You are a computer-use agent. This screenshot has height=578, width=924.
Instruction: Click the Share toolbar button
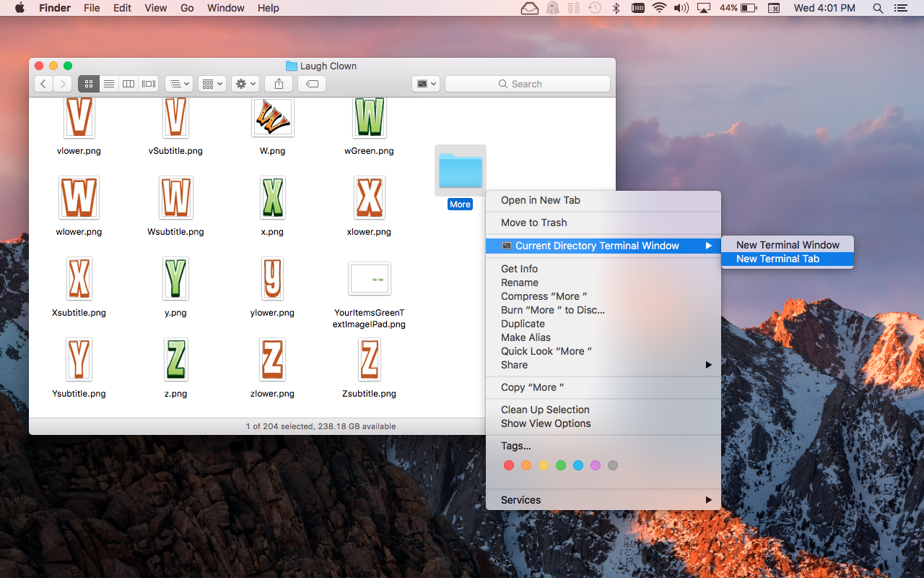(x=279, y=84)
